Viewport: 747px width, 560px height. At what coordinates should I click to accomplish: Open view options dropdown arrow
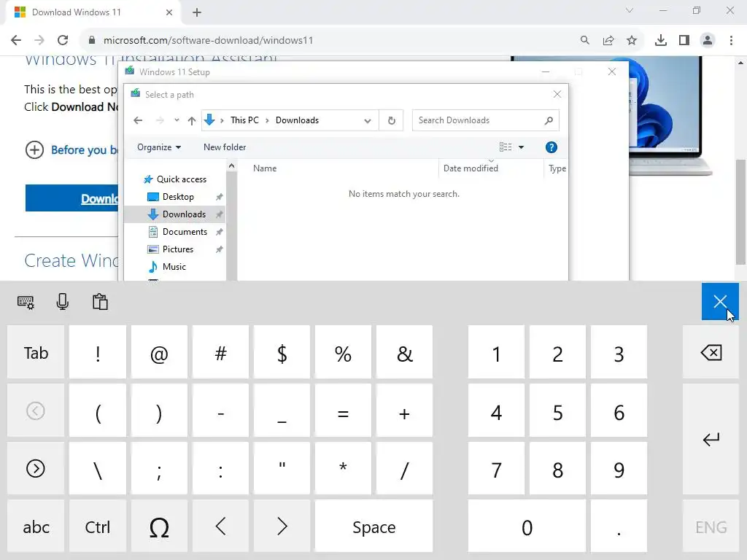coord(521,147)
